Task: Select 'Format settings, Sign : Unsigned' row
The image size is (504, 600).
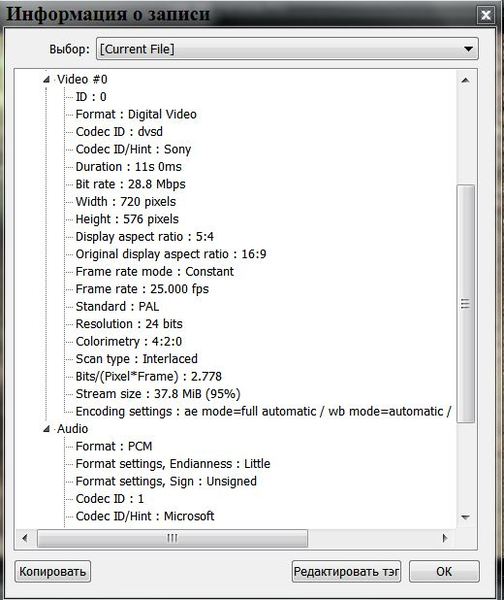Action: (166, 481)
